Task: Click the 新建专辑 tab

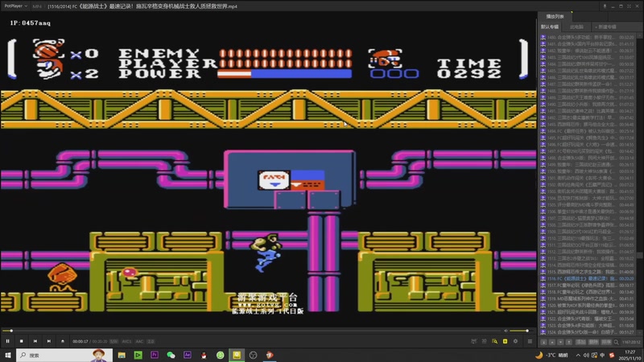Action: [x=606, y=27]
